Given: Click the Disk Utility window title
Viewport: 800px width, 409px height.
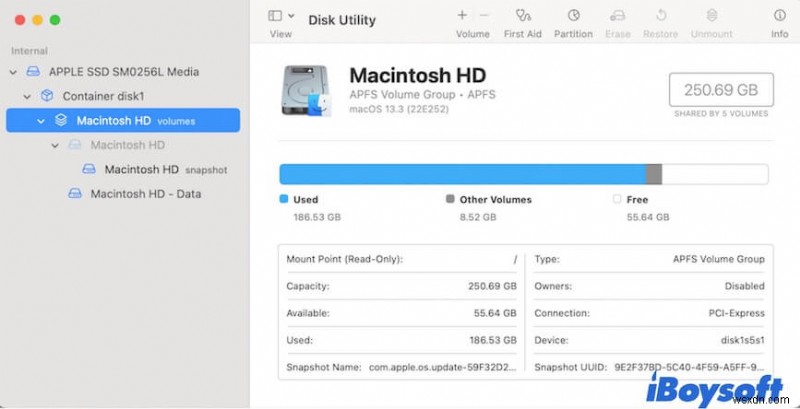Looking at the screenshot, I should [342, 20].
